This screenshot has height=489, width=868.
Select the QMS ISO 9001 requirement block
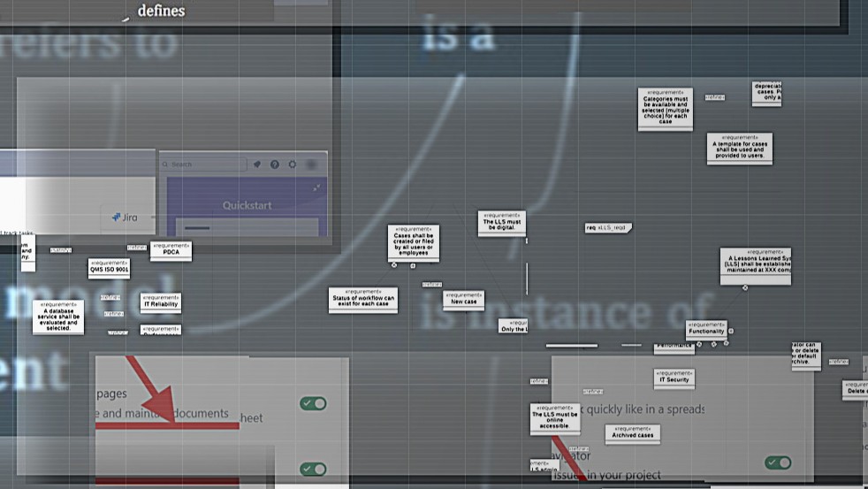109,268
